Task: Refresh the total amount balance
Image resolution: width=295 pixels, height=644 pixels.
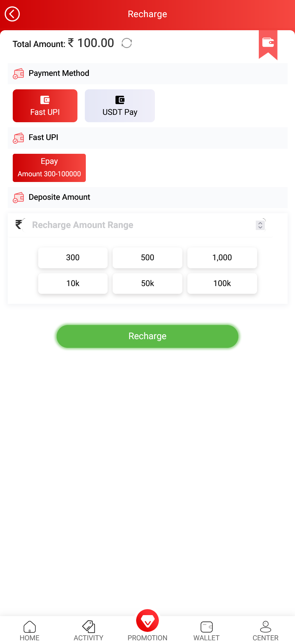Action: point(127,43)
